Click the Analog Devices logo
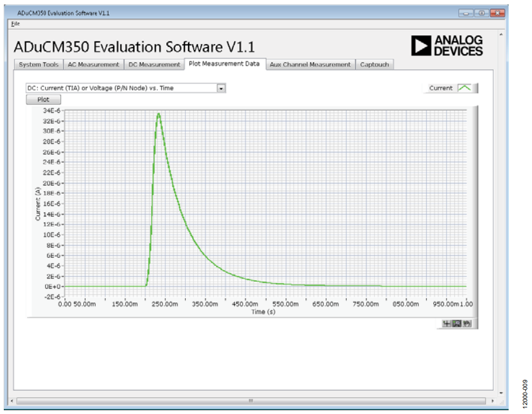This screenshot has width=532, height=414. click(447, 46)
